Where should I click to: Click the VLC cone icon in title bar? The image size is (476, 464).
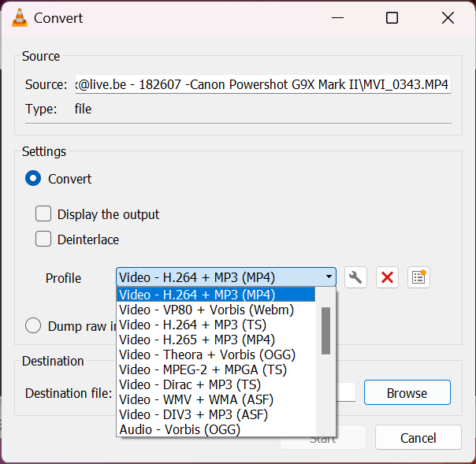[x=20, y=17]
